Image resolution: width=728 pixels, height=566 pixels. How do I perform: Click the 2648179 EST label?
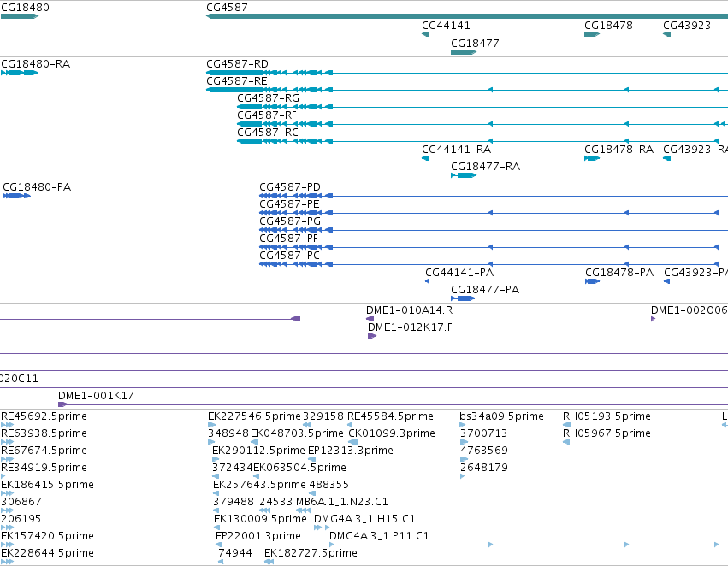coord(484,468)
